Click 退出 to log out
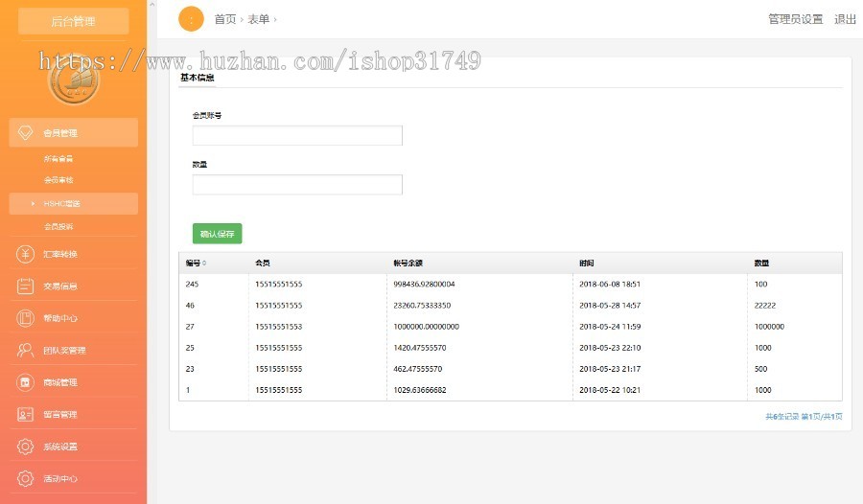The width and height of the screenshot is (863, 504). pos(845,19)
